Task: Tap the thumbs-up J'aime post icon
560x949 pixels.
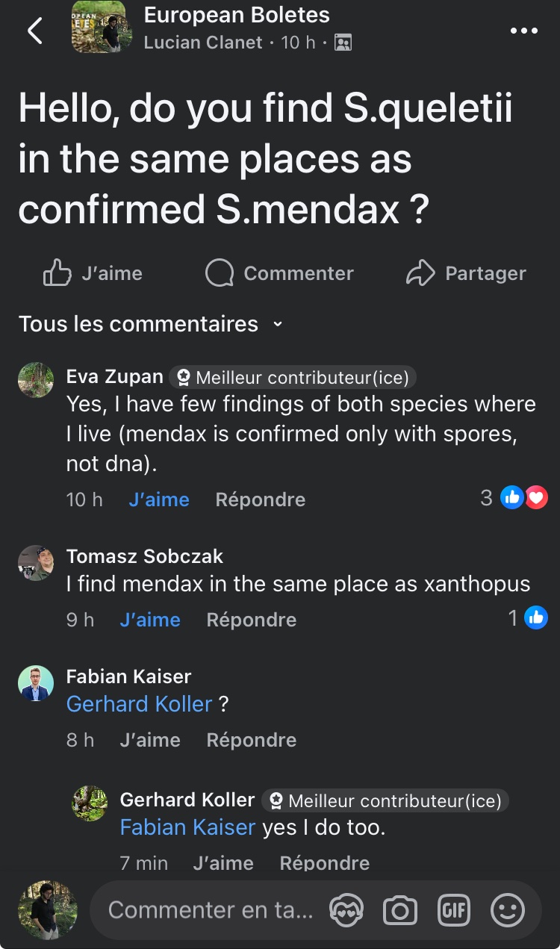Action: click(57, 274)
